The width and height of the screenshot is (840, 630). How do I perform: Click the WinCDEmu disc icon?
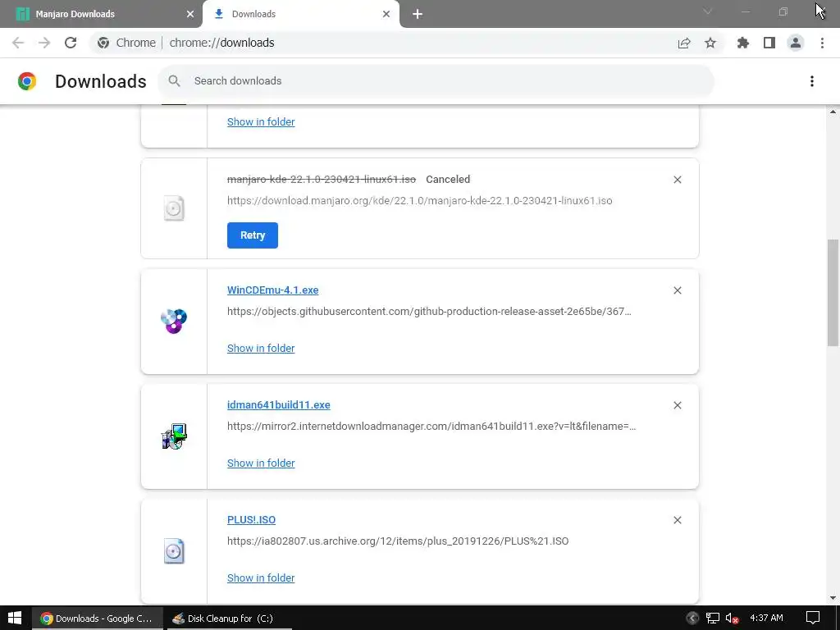point(174,321)
